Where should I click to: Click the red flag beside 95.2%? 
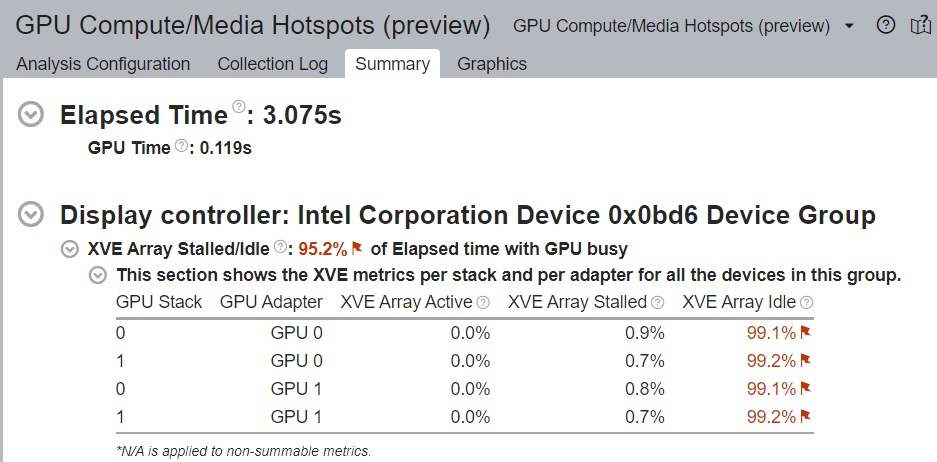356,248
